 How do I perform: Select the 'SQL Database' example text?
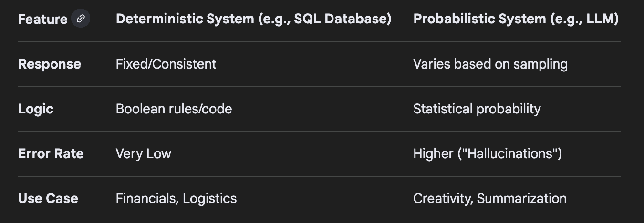(x=341, y=19)
